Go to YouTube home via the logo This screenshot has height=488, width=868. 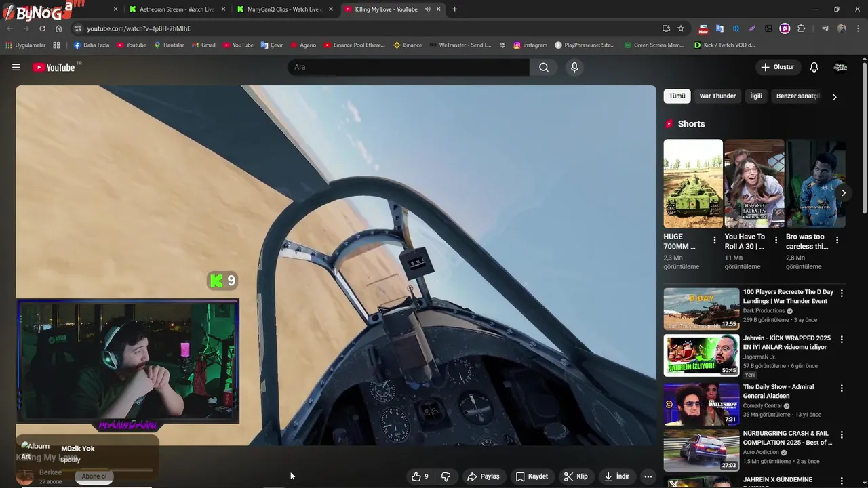pos(54,67)
